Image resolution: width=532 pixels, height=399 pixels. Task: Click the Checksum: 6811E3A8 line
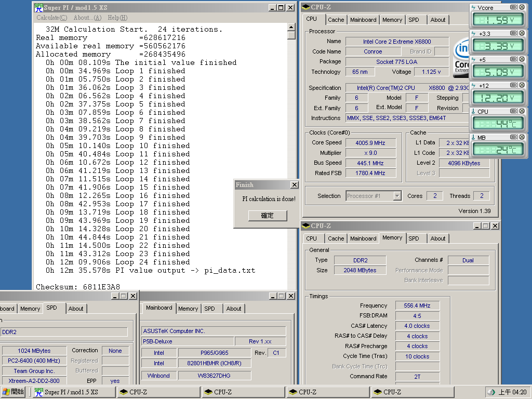click(78, 287)
